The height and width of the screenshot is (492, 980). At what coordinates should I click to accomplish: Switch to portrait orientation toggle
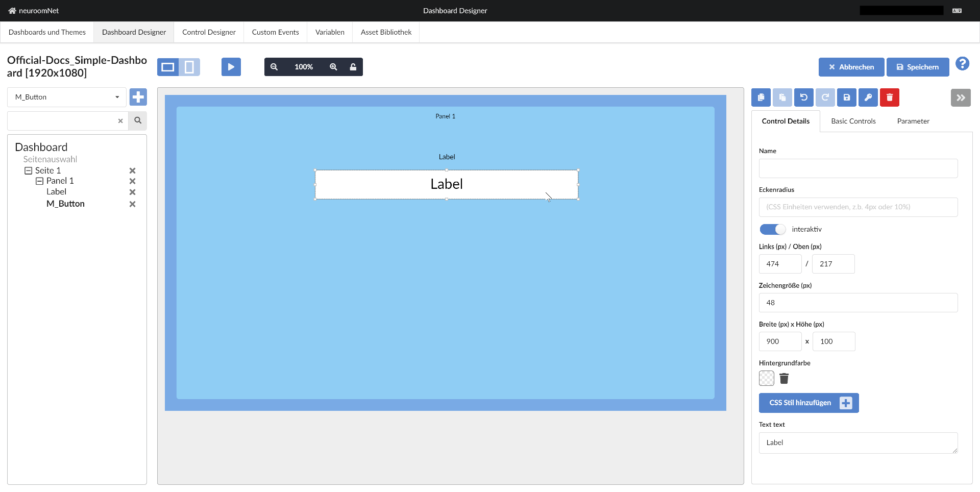189,67
